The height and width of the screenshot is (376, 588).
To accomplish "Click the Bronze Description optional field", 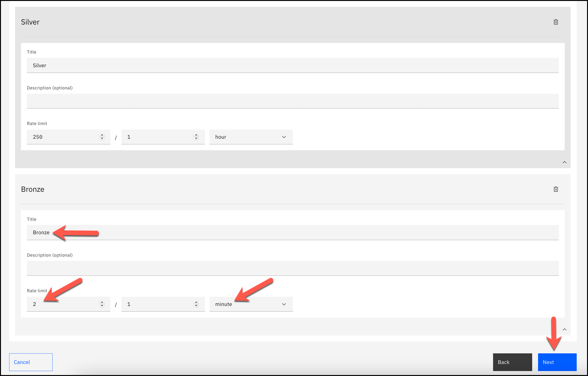I will click(x=293, y=269).
